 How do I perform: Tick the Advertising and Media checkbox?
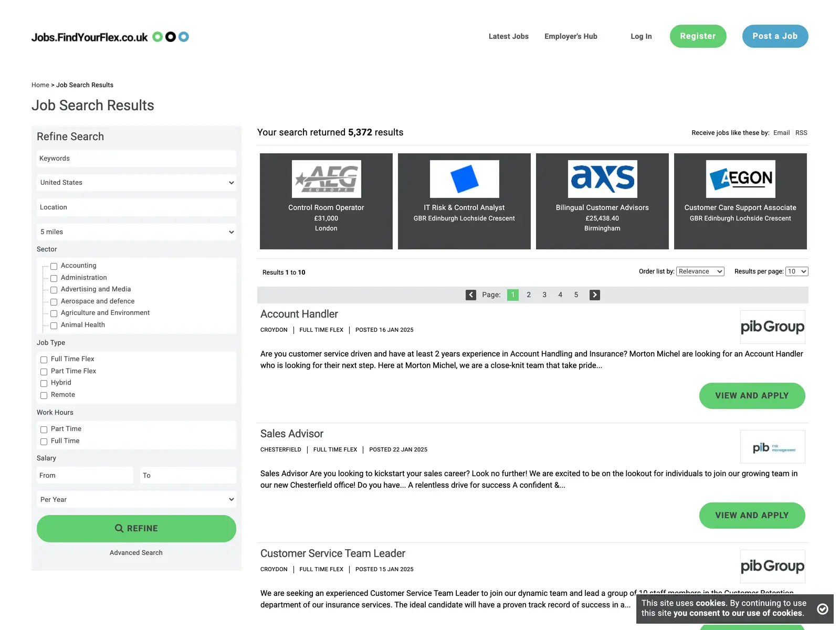[54, 290]
